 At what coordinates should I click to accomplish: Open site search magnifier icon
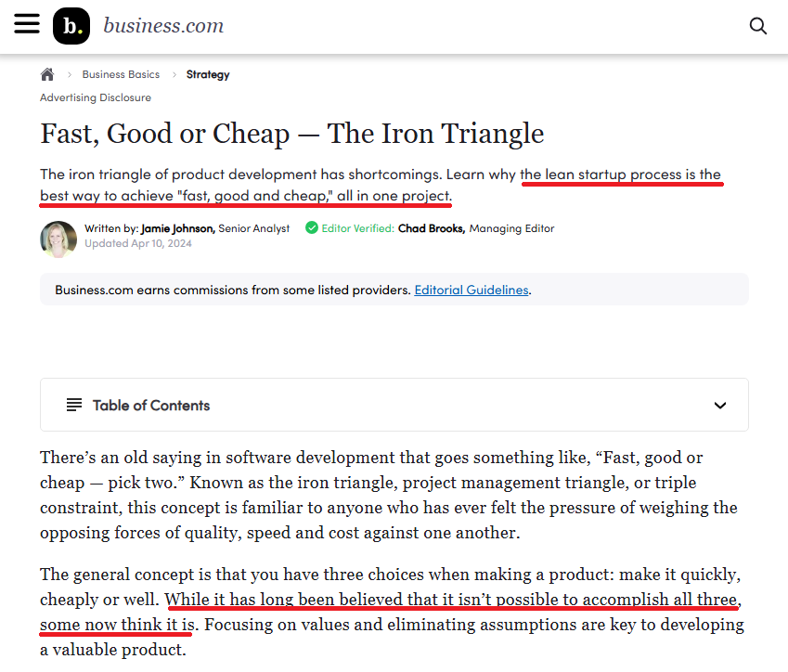758,26
